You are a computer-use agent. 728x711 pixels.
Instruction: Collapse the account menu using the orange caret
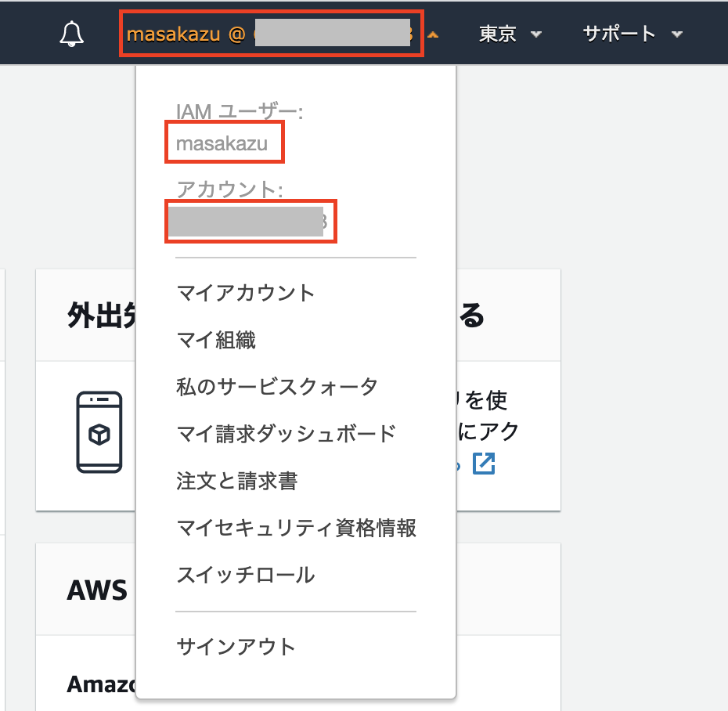click(434, 35)
